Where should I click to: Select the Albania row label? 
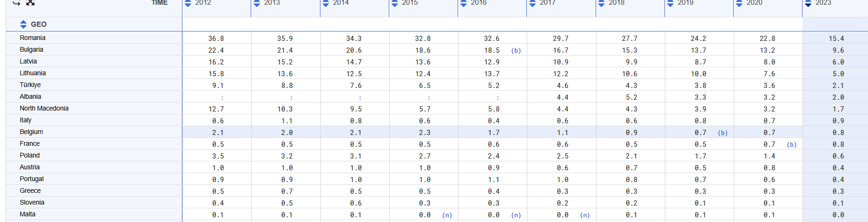click(x=30, y=96)
